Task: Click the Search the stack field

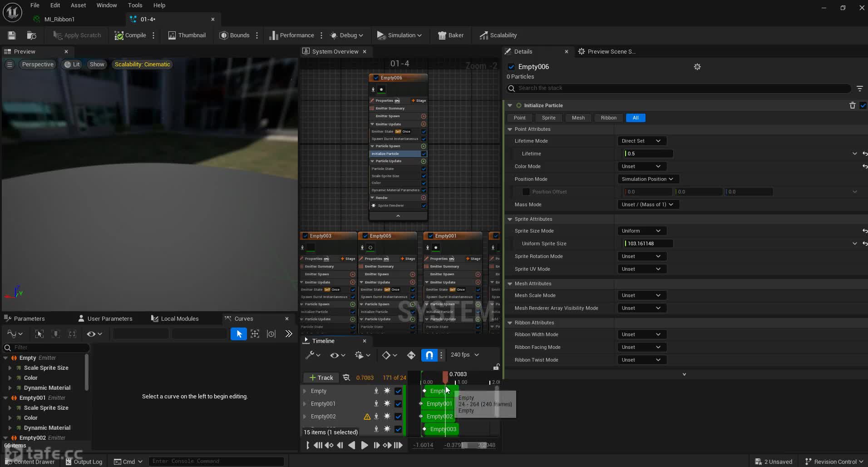Action: coord(679,88)
